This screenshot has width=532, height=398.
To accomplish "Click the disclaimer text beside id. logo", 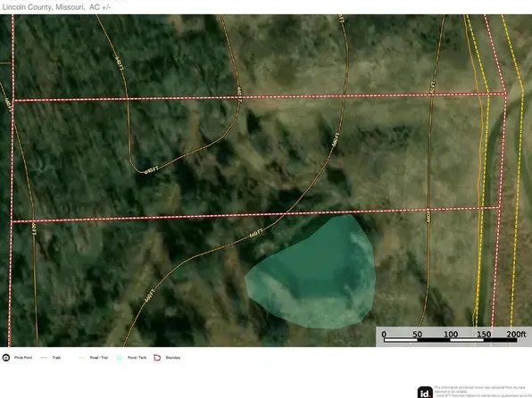I will click(x=483, y=392).
